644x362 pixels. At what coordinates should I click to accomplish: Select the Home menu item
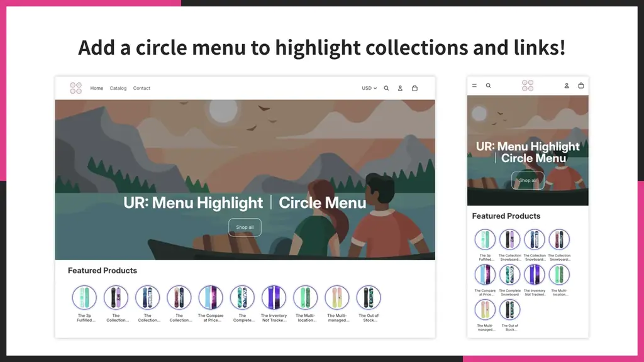[96, 88]
